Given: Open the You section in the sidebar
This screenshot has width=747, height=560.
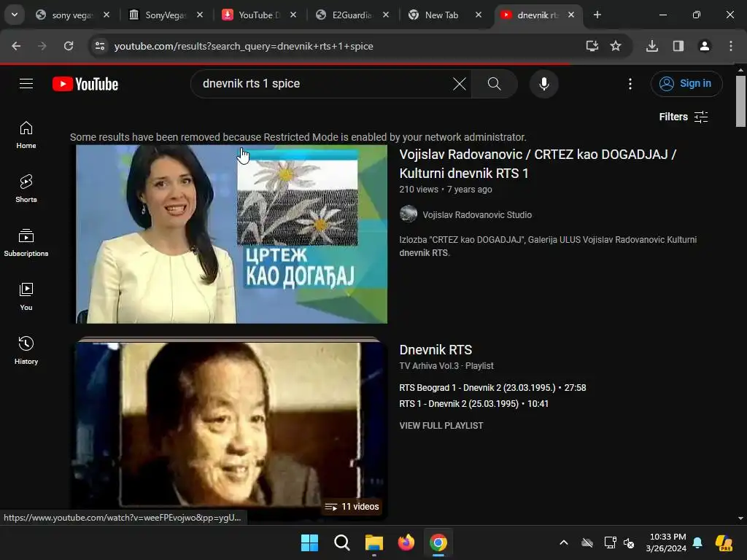Looking at the screenshot, I should (x=26, y=297).
